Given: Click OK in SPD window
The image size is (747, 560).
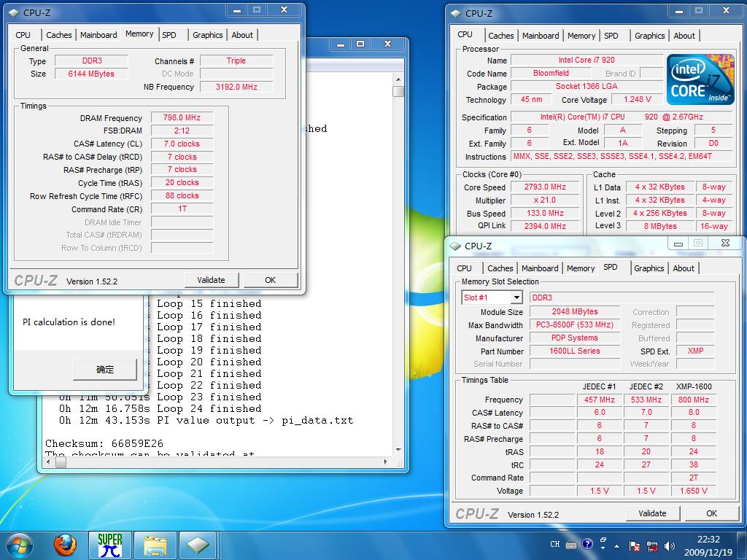Looking at the screenshot, I should (712, 513).
